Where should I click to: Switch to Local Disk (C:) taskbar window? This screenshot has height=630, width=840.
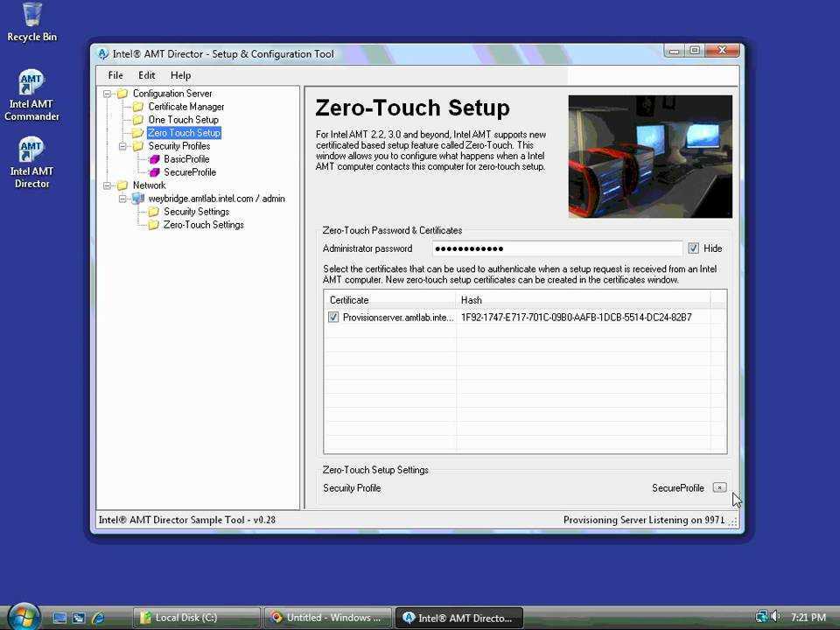[197, 618]
